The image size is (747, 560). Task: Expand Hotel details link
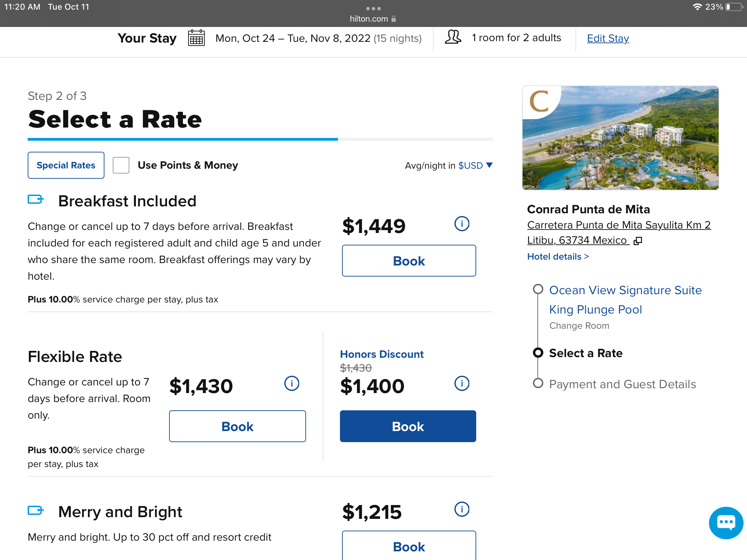tap(558, 256)
